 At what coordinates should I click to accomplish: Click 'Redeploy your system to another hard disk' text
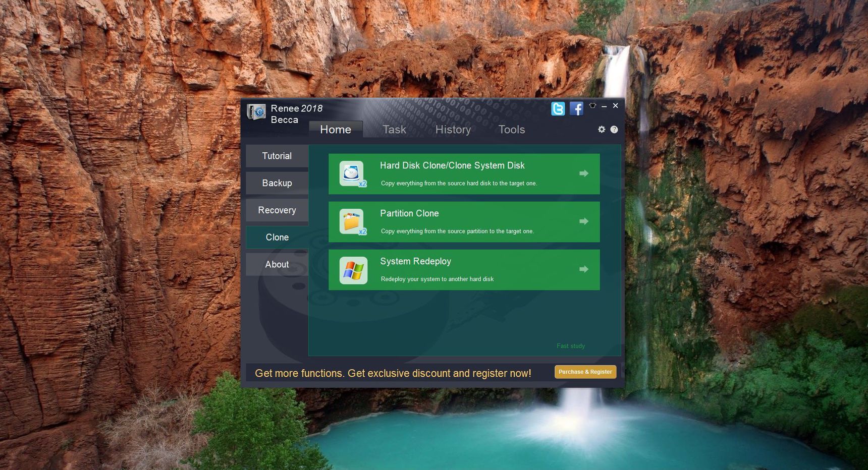point(437,279)
